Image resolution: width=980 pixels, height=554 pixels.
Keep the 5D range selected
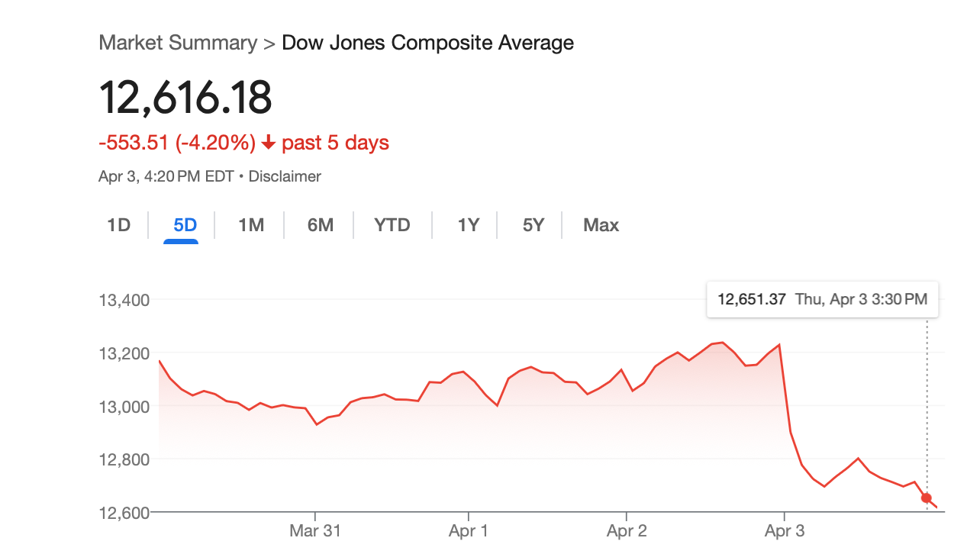click(x=183, y=225)
